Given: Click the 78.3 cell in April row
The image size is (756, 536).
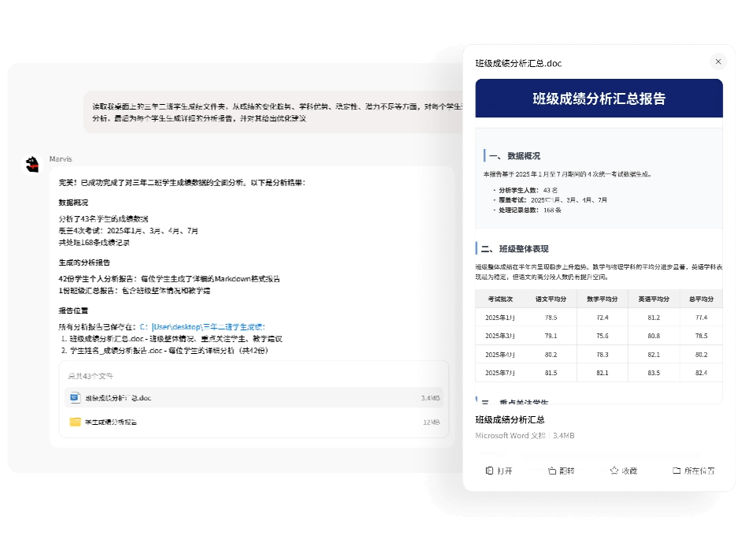Looking at the screenshot, I should coord(602,355).
